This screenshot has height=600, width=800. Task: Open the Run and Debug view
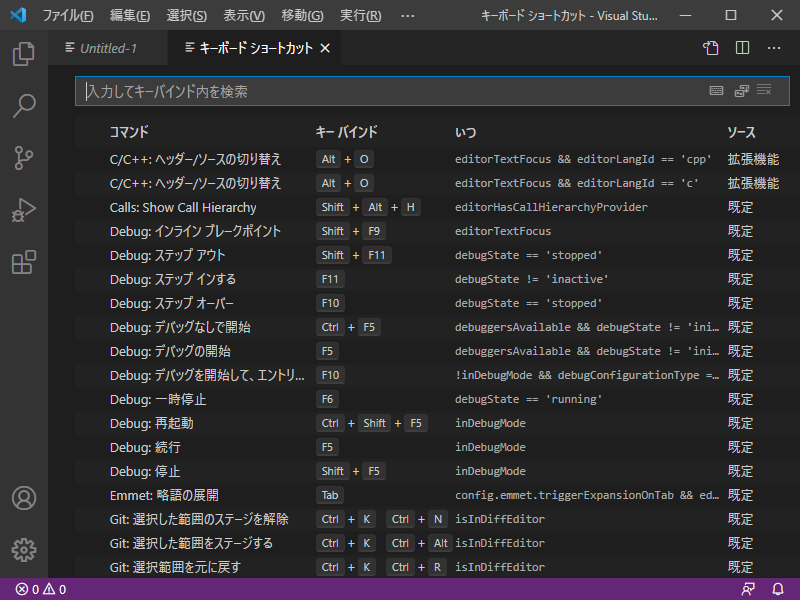click(24, 210)
